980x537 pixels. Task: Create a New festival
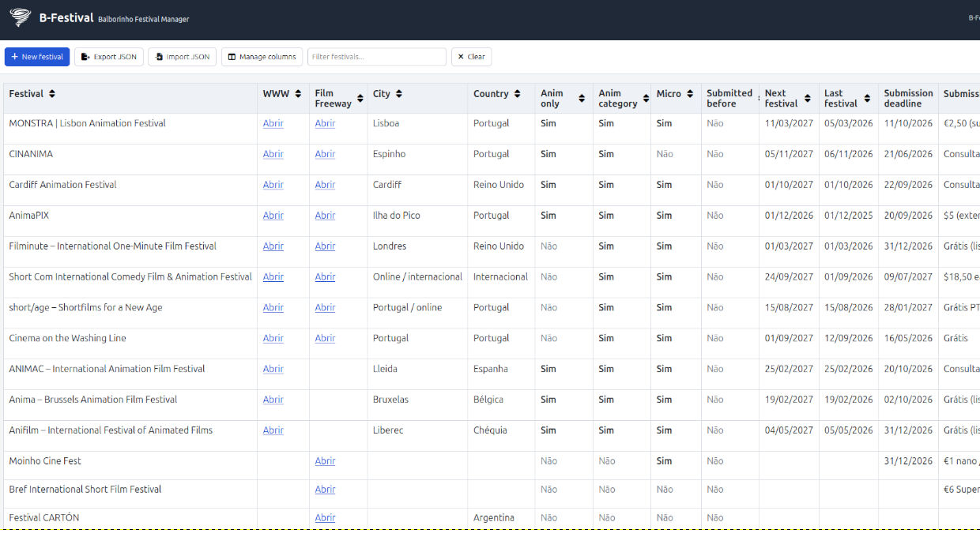37,57
